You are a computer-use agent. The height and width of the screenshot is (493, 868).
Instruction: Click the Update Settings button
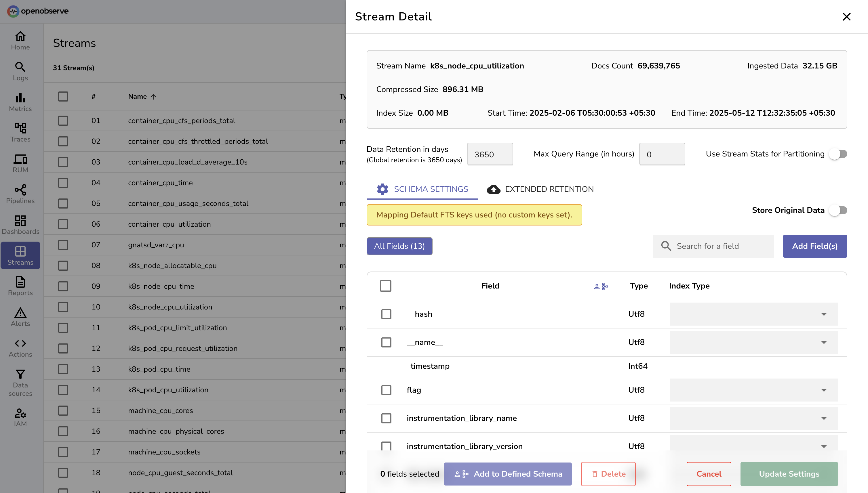pyautogui.click(x=789, y=474)
